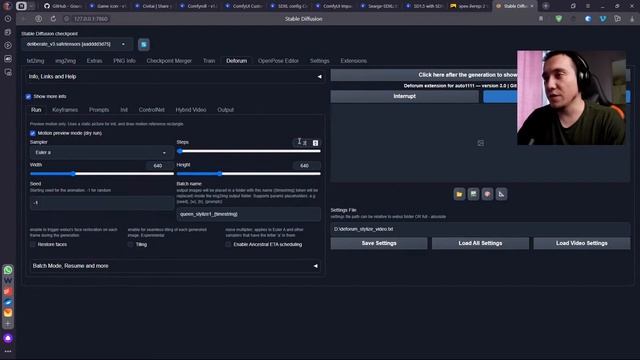The height and width of the screenshot is (360, 640).
Task: Expand Batch Mode, Resume and more
Action: pos(175,266)
